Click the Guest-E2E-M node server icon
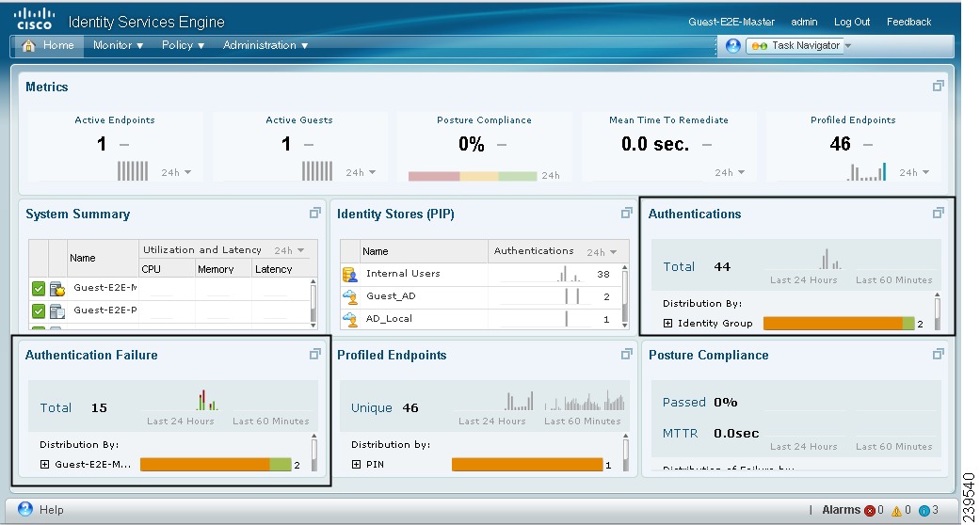 (57, 289)
